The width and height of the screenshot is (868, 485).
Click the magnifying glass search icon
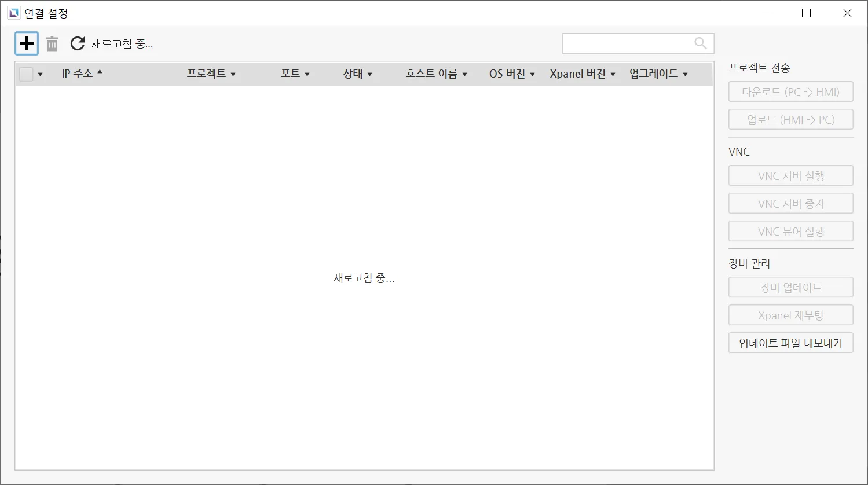[700, 43]
